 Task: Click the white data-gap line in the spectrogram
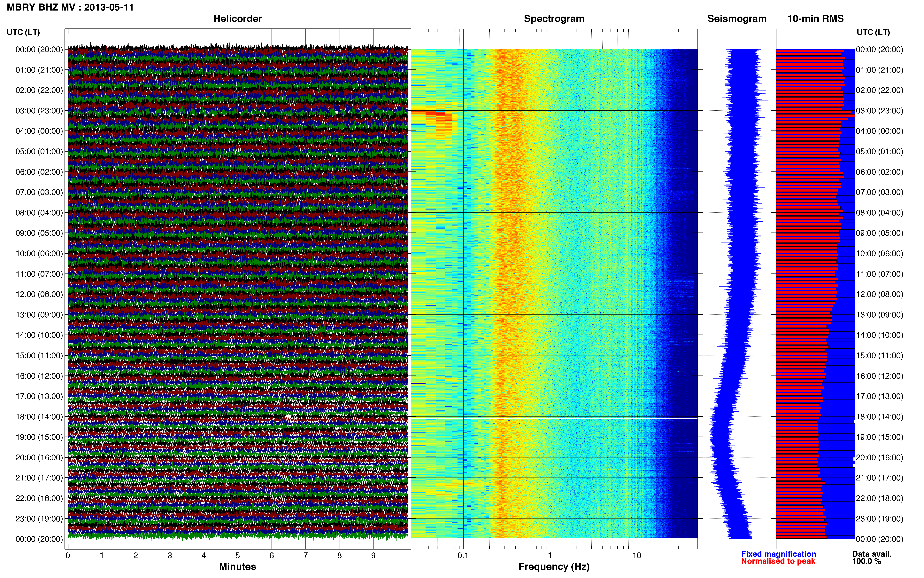tap(554, 419)
